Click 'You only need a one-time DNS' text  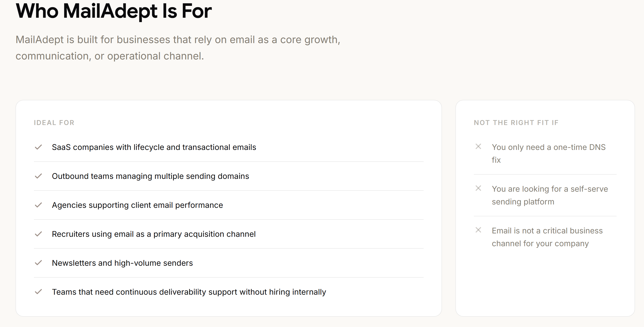(x=549, y=147)
